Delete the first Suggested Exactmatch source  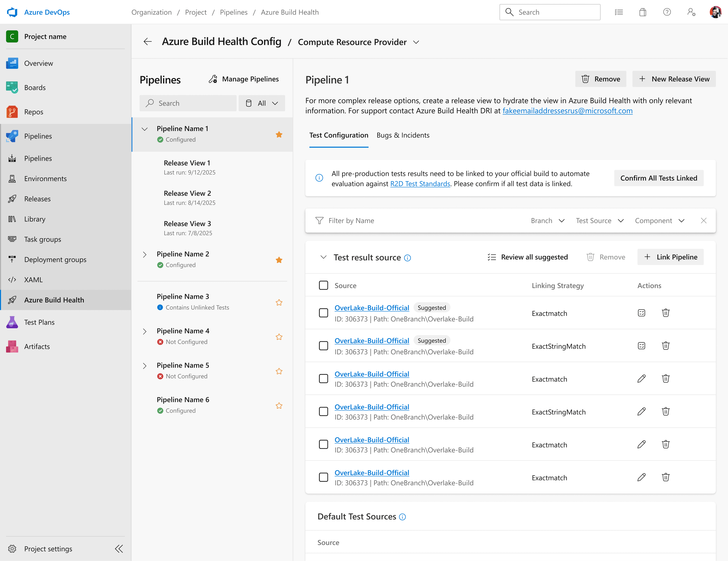(x=666, y=313)
